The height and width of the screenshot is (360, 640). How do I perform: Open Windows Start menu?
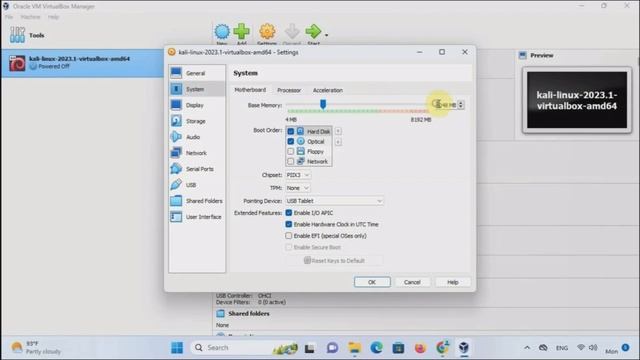[177, 348]
